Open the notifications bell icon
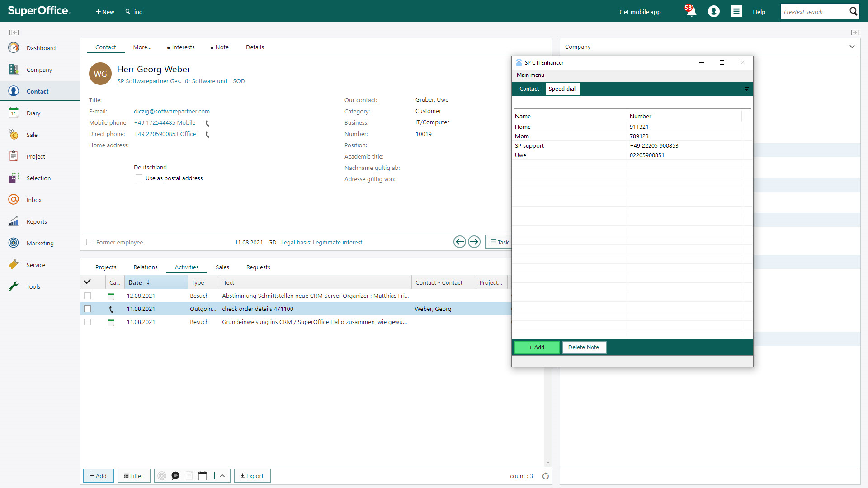The width and height of the screenshot is (868, 488). (691, 12)
